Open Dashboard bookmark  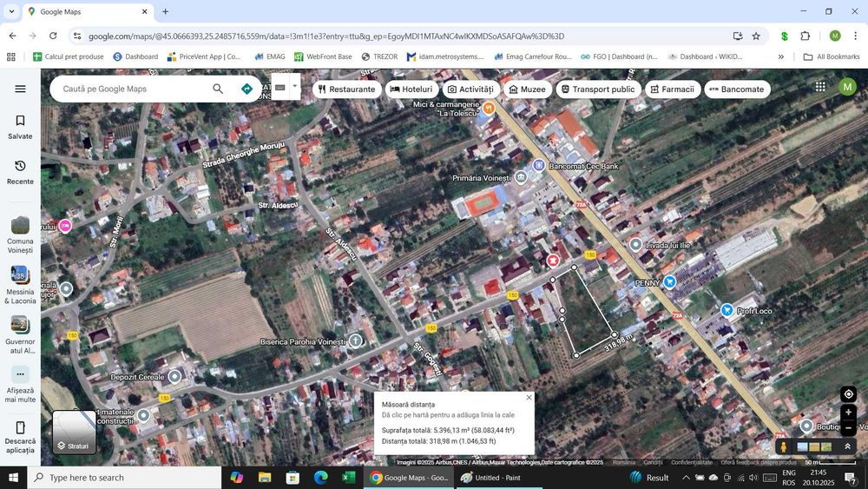click(135, 56)
